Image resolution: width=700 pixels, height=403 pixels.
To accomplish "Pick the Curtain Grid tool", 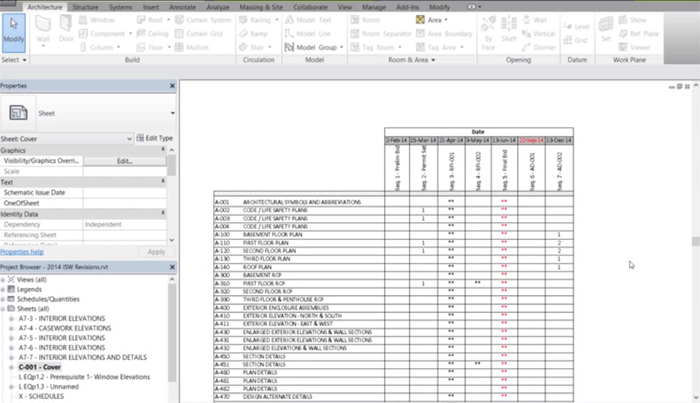I will [x=199, y=33].
